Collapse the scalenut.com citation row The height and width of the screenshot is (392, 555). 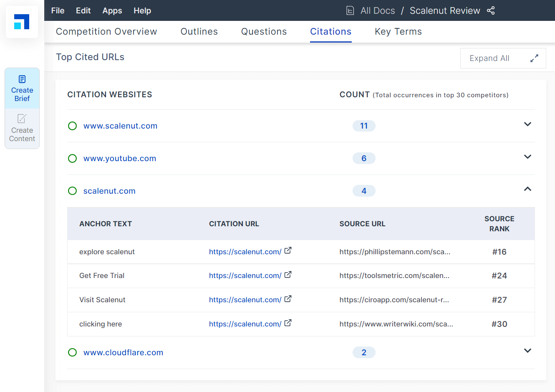tap(527, 189)
